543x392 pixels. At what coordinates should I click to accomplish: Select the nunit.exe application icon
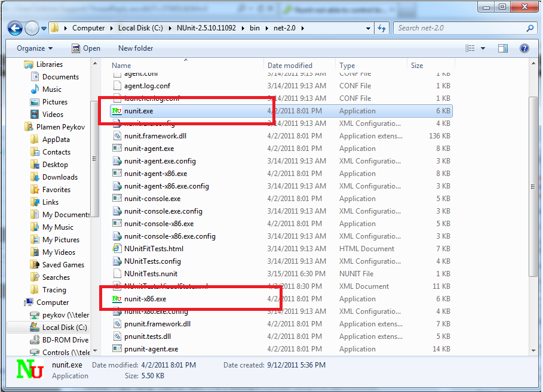pos(116,111)
